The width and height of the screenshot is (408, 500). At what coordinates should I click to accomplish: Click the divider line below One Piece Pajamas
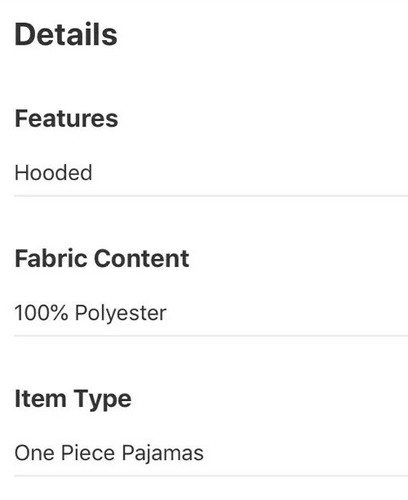(211, 476)
